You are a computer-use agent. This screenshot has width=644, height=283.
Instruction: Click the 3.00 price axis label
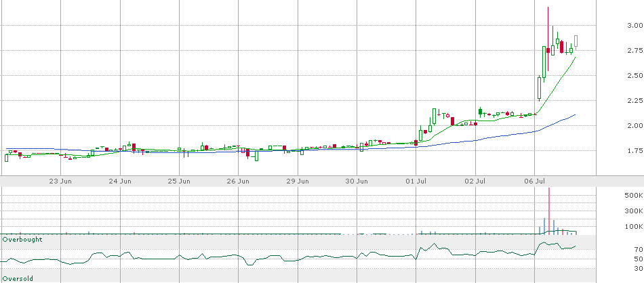(x=636, y=26)
